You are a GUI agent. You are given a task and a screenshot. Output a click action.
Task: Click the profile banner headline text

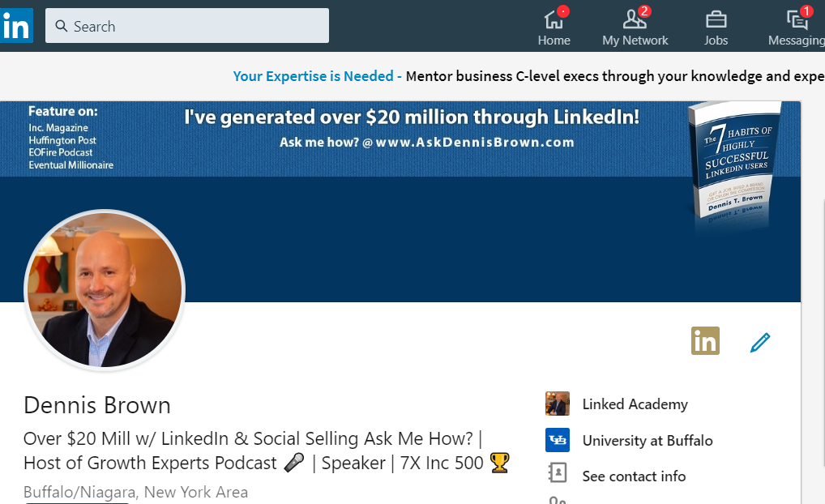click(412, 117)
